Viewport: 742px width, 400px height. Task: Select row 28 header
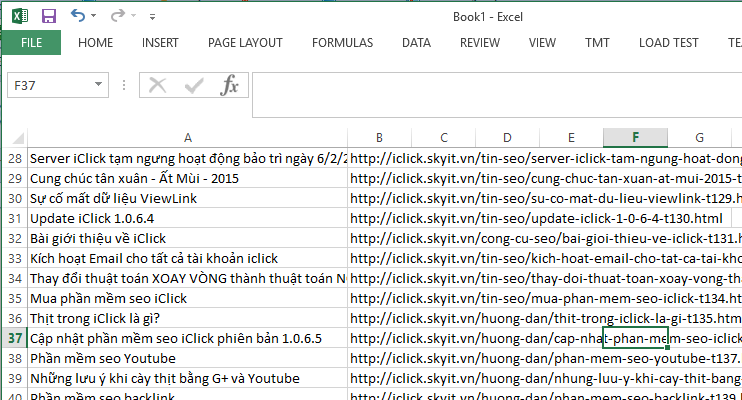point(15,158)
